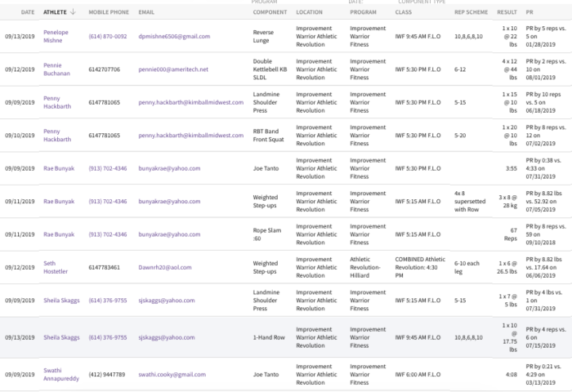The image size is (572, 392).
Task: Open Rae Bunyak link in Joe Tanto row
Action: point(59,168)
